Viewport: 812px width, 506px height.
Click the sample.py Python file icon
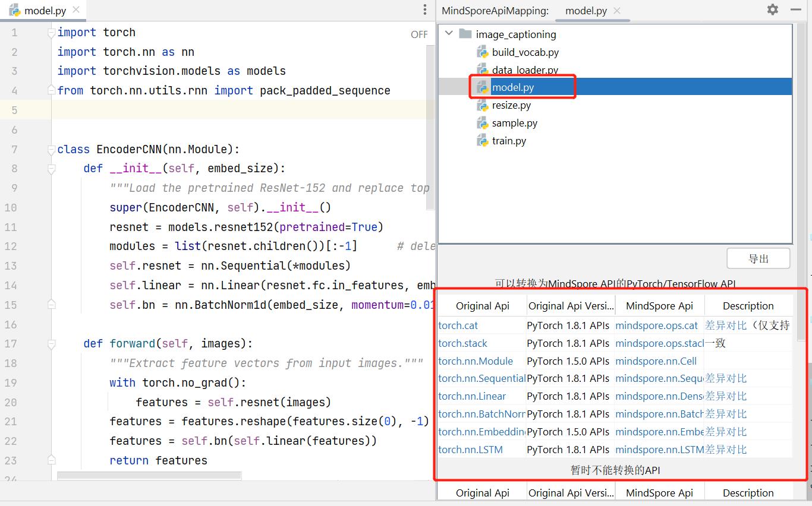point(482,123)
